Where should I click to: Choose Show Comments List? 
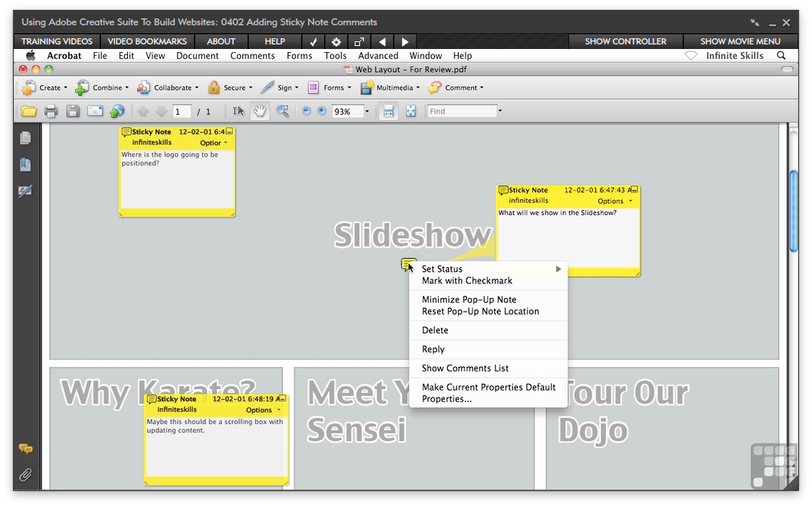click(x=488, y=368)
